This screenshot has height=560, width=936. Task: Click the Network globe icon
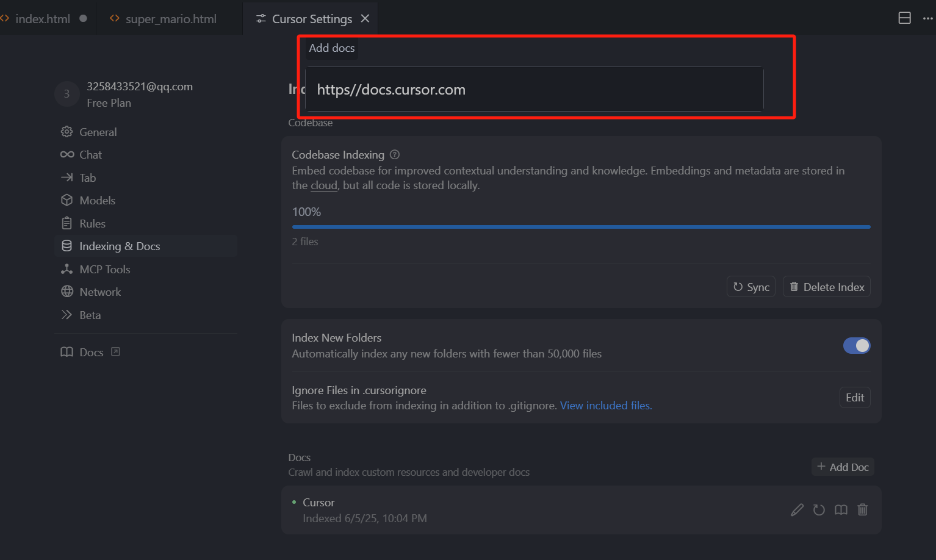(x=67, y=292)
